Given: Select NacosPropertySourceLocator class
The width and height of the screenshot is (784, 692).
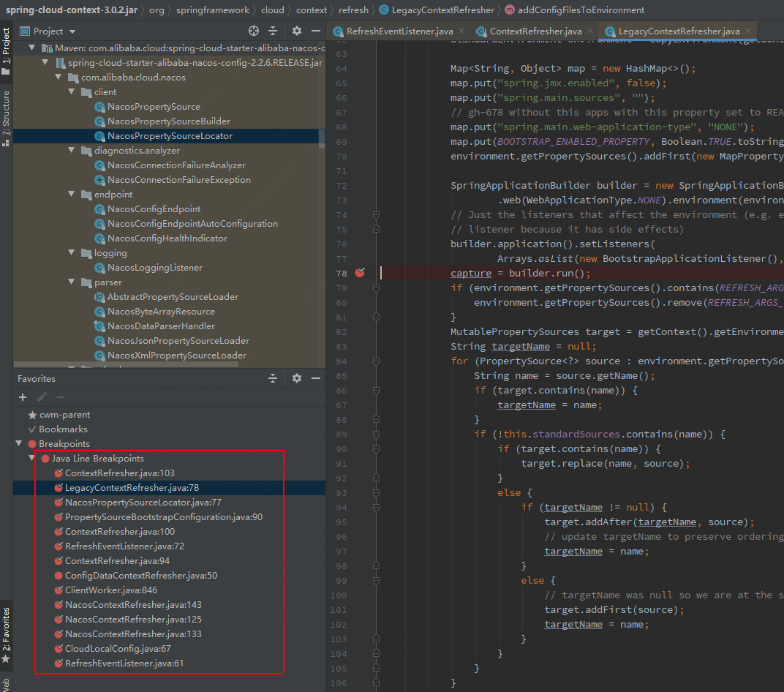Looking at the screenshot, I should (170, 135).
